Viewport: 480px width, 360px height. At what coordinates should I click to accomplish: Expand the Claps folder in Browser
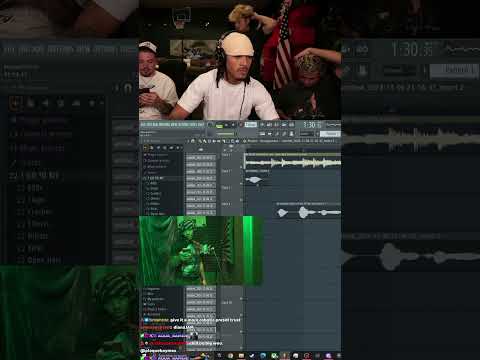tap(153, 188)
